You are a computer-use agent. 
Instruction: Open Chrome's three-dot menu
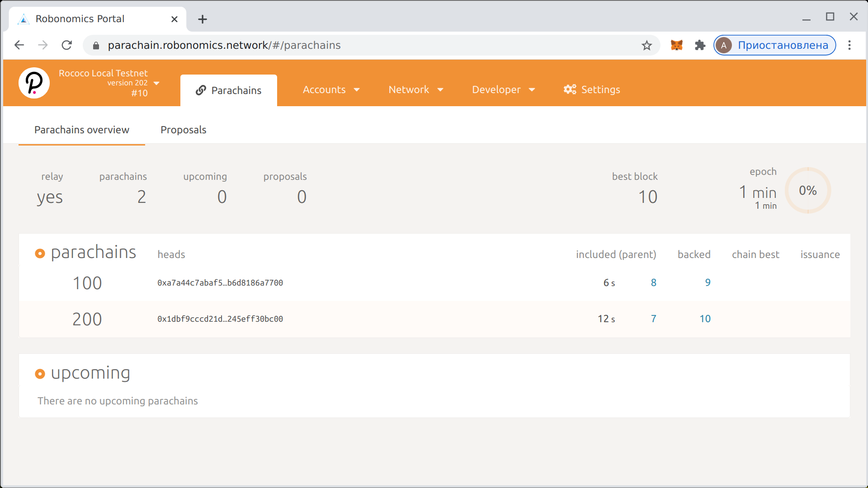pos(849,45)
